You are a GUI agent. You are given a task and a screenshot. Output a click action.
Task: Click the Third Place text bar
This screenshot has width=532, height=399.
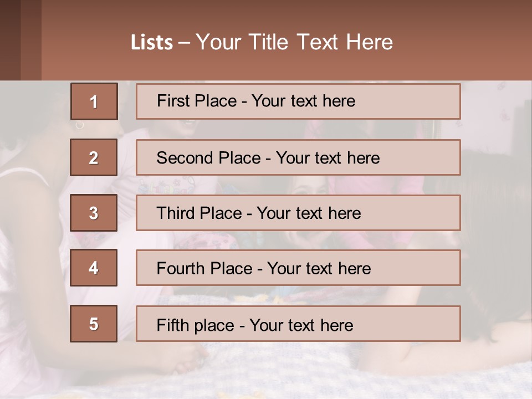298,213
